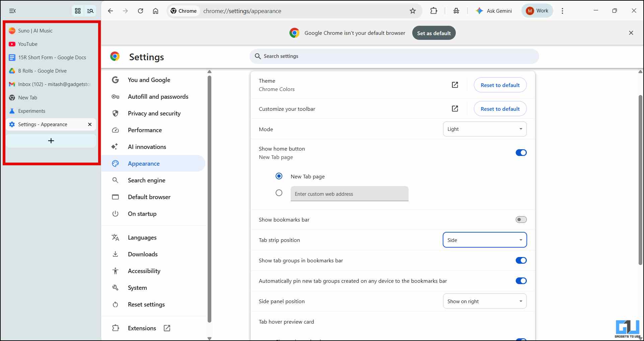644x341 pixels.
Task: Bookmark this page with the star icon
Action: 413,11
